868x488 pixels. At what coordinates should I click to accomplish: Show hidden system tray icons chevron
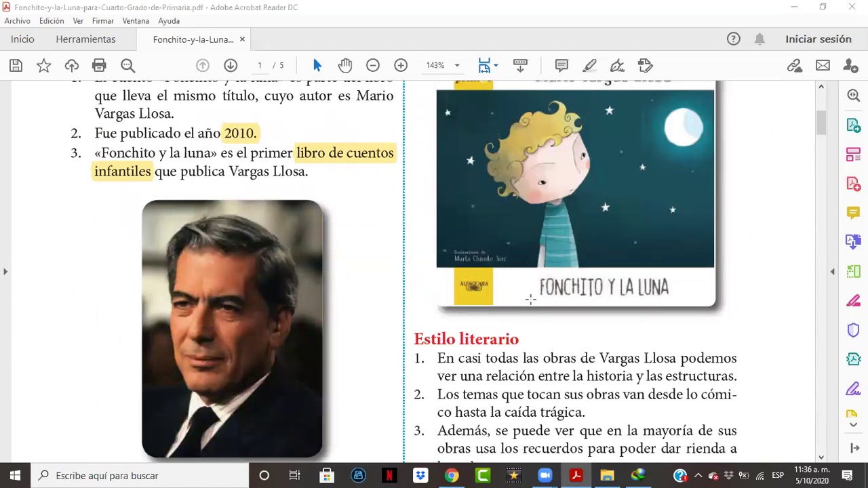point(698,475)
